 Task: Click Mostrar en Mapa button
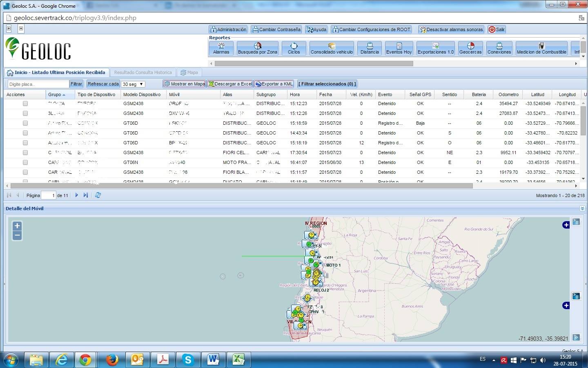[x=185, y=84]
